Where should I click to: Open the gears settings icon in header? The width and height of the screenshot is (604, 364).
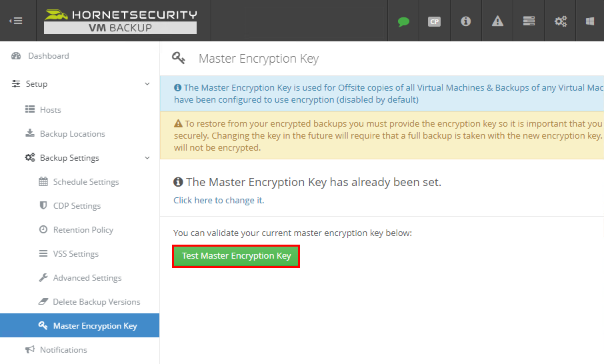561,21
